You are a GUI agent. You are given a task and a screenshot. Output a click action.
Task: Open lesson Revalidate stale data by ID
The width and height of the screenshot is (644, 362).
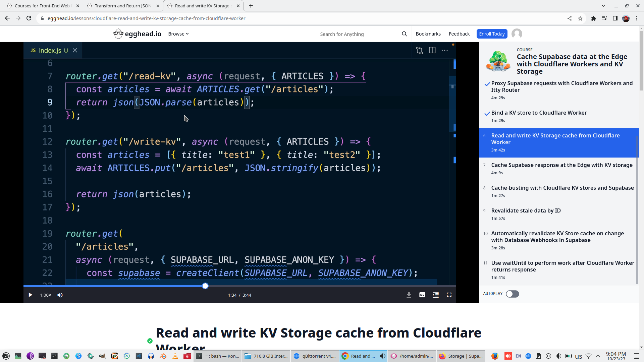(x=526, y=211)
